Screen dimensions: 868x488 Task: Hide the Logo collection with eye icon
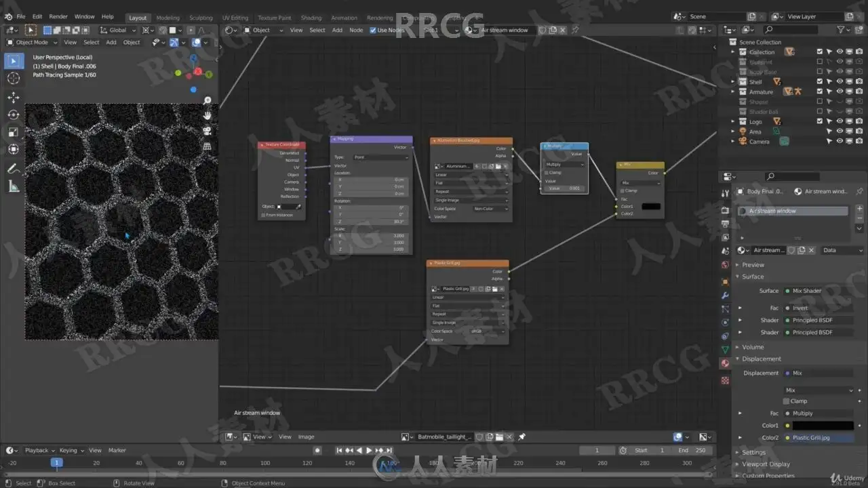(x=840, y=121)
